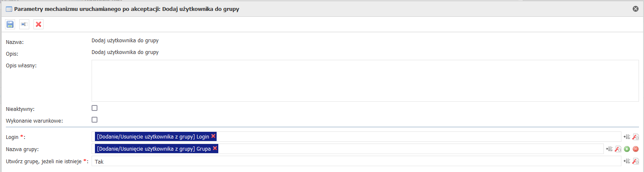This screenshot has height=172, width=644.
Task: Toggle the Nieaktywny checkbox
Action: tap(95, 108)
